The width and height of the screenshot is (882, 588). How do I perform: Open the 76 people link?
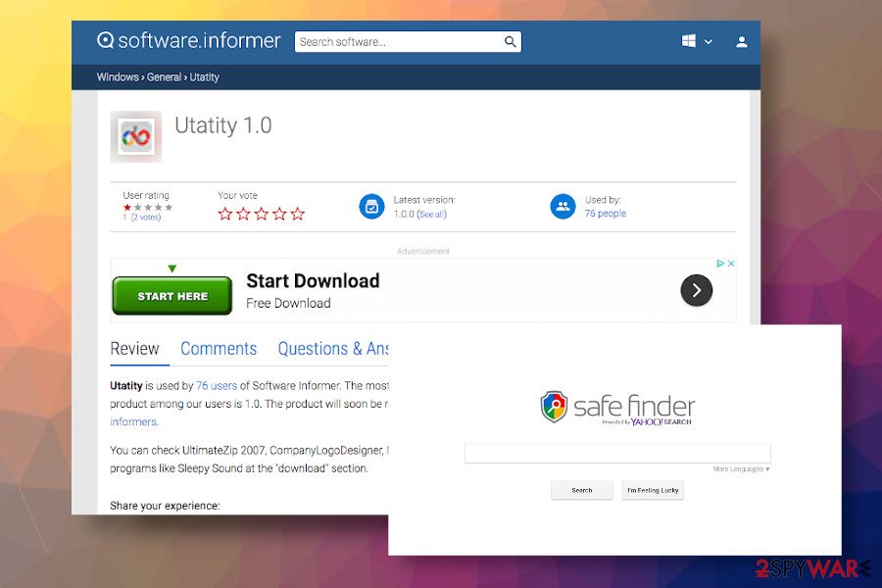(x=606, y=214)
